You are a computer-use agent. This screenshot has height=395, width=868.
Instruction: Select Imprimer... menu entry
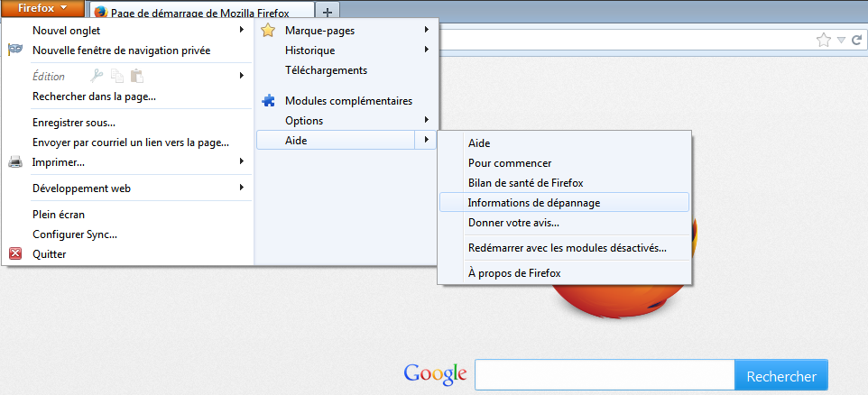(59, 162)
